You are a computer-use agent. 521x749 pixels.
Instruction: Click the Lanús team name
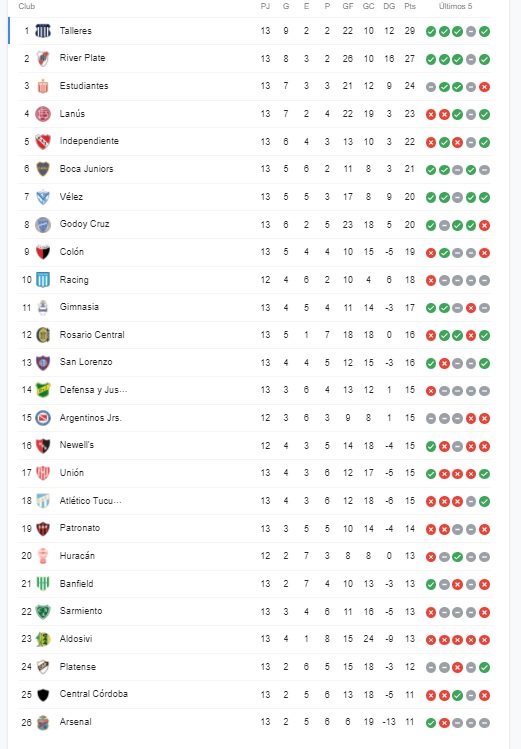point(72,114)
